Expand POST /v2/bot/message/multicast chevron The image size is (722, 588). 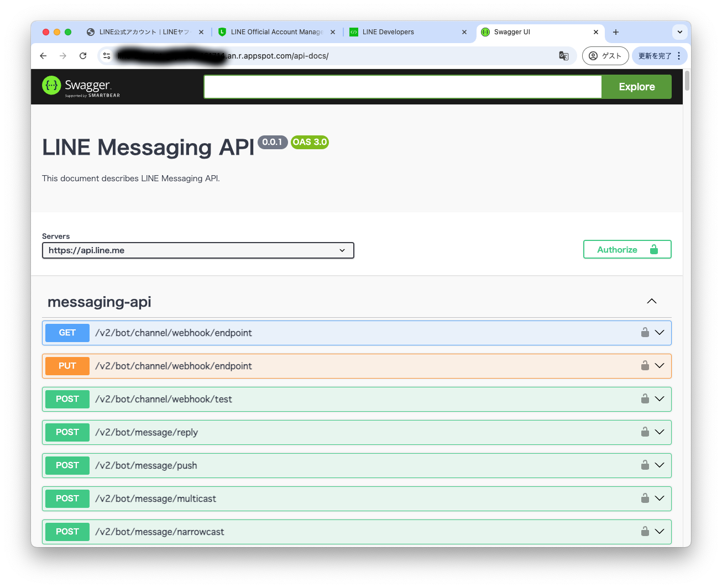click(x=660, y=498)
